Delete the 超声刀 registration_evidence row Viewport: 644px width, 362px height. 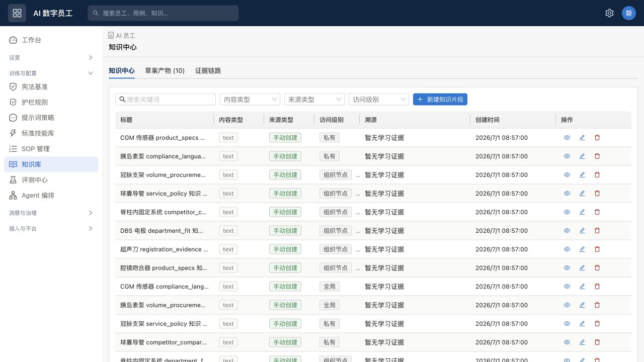(597, 249)
